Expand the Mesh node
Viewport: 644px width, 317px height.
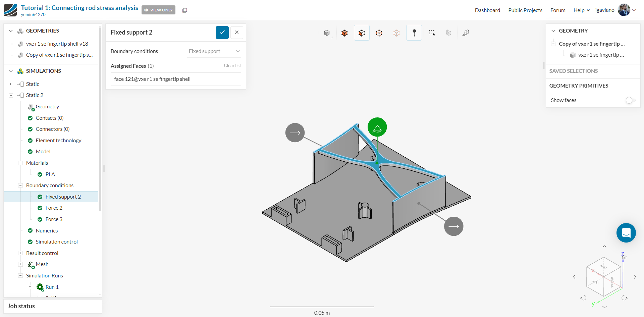coord(20,264)
